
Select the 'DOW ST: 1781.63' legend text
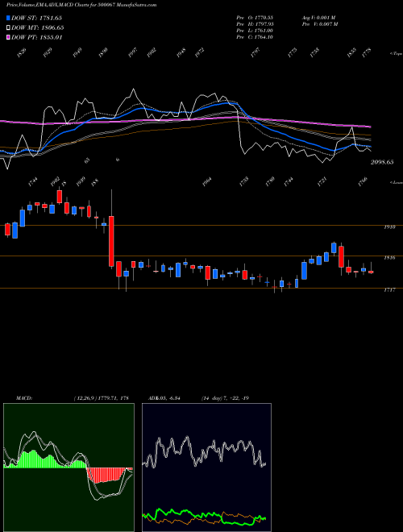click(36, 18)
